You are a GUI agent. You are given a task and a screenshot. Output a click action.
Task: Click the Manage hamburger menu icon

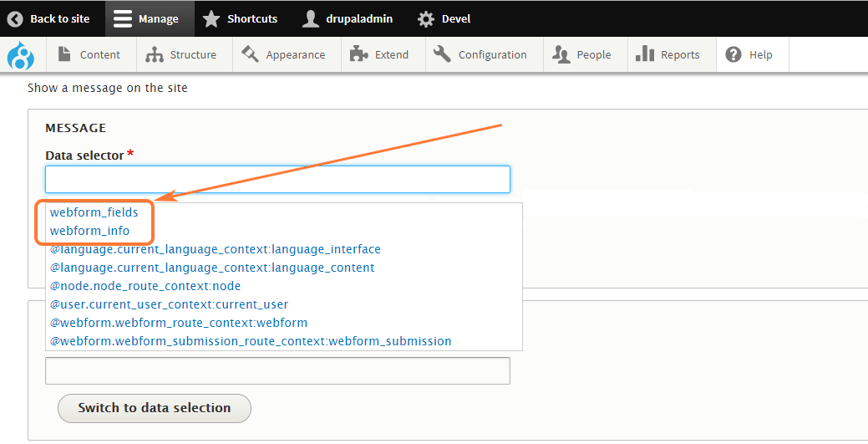(x=123, y=18)
